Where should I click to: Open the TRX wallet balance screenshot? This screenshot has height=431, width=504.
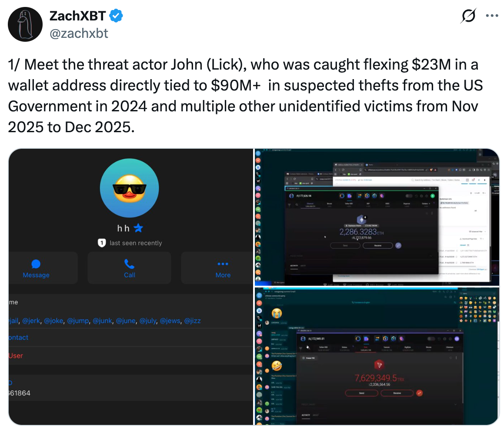pos(377,357)
